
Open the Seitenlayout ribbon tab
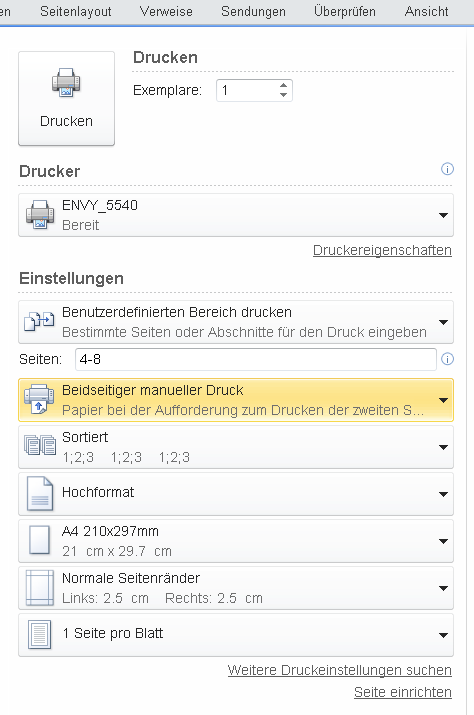pos(76,11)
